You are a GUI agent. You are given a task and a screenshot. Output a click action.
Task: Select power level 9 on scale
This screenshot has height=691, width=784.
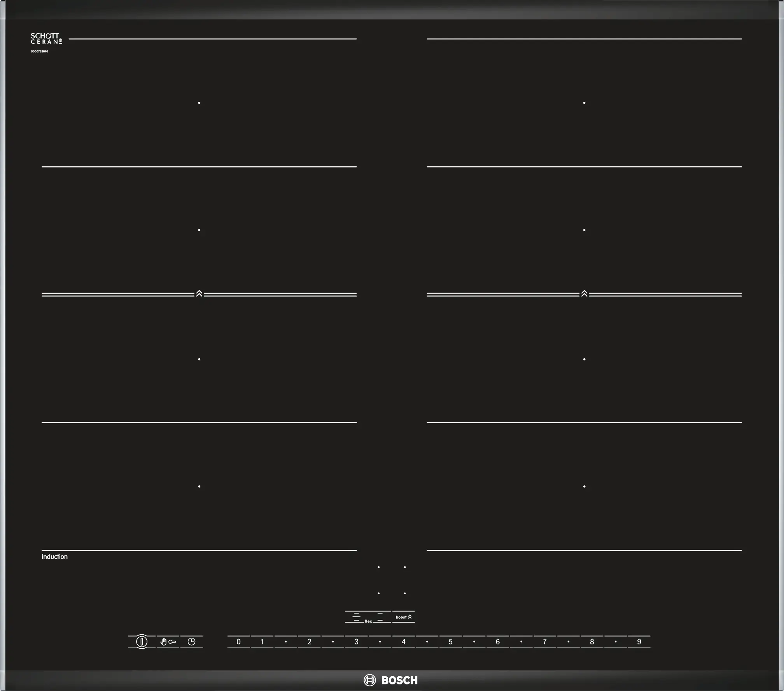tap(639, 642)
